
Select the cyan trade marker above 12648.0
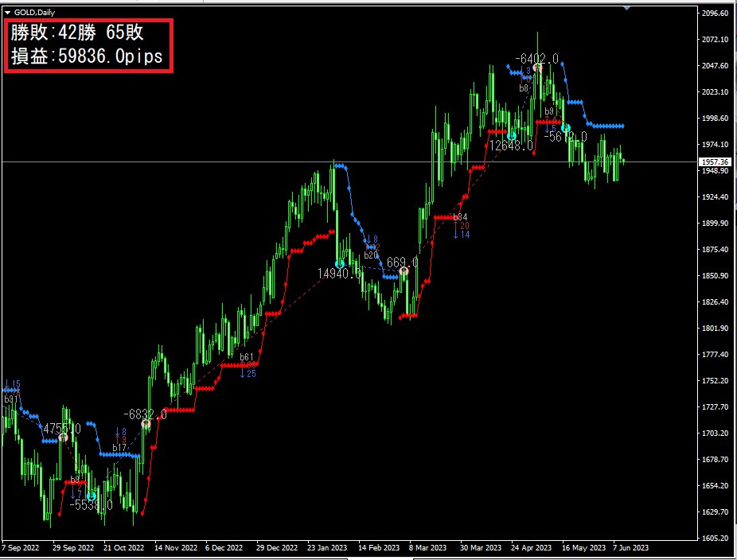click(x=512, y=136)
